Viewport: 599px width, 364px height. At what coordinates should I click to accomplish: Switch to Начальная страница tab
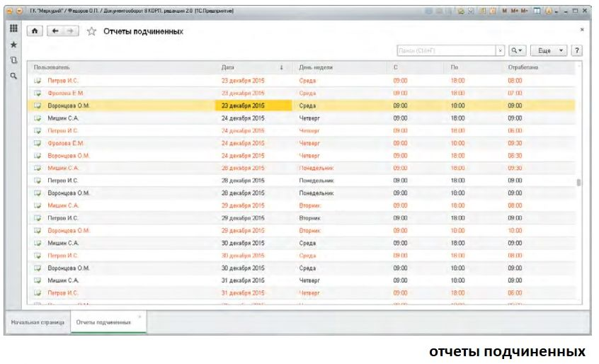coord(37,322)
